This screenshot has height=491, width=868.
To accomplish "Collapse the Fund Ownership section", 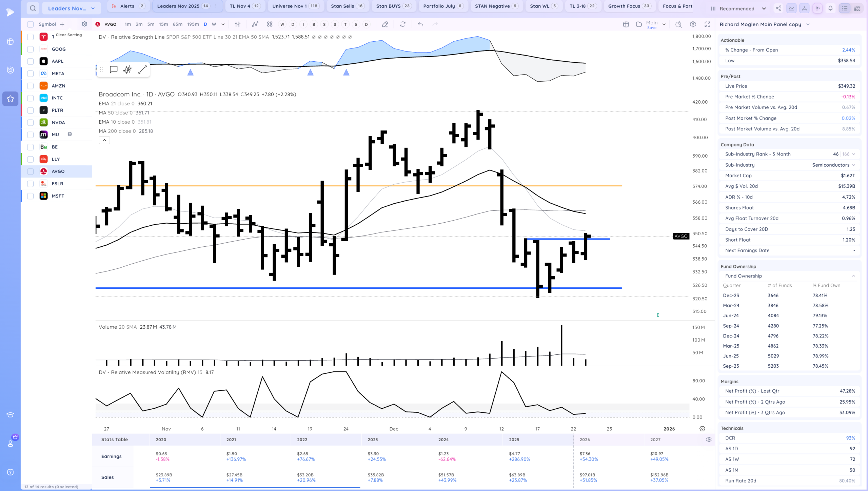I will pyautogui.click(x=853, y=276).
